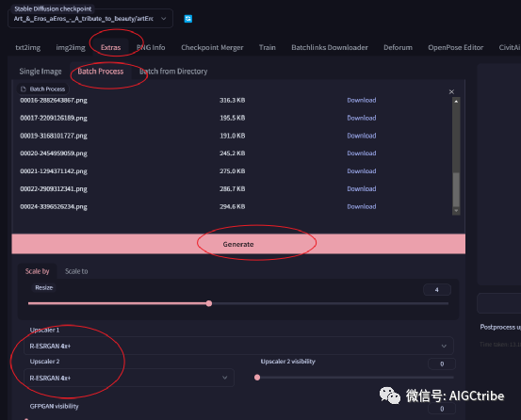Clear the batch file list with the X
521x420 pixels.
tap(451, 91)
